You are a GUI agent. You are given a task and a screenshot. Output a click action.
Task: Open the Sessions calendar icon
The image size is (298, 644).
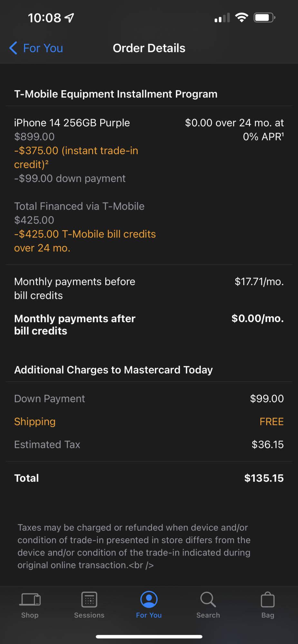click(x=89, y=599)
